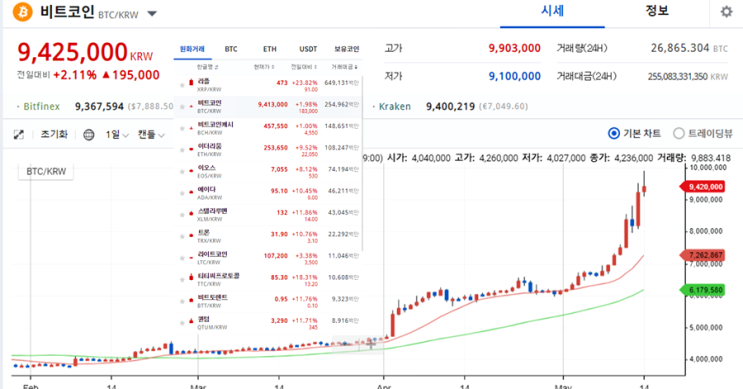Favorite LTC/KRW using its star icon
This screenshot has height=389, width=743.
click(x=181, y=258)
